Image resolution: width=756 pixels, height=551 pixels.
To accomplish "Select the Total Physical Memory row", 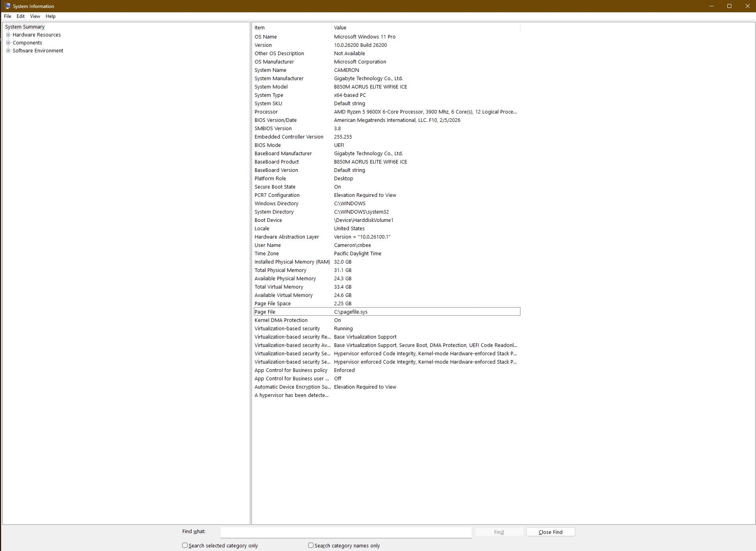I will 387,270.
